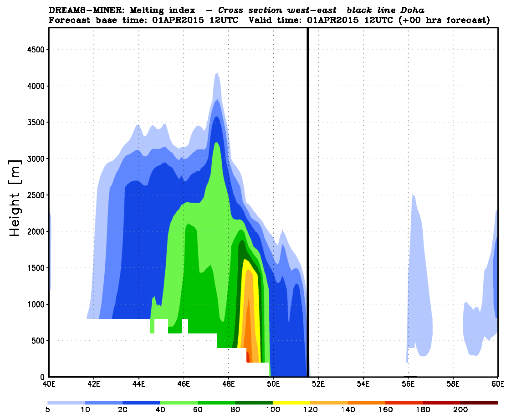Click the dark green 80-100 legend swatch
Screen dimensions: 511x420
coord(254,403)
